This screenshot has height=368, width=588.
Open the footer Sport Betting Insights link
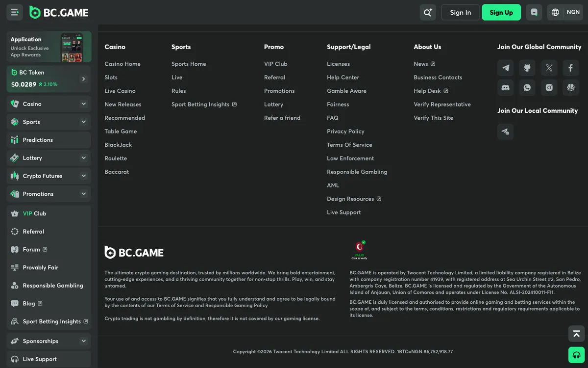tap(204, 105)
